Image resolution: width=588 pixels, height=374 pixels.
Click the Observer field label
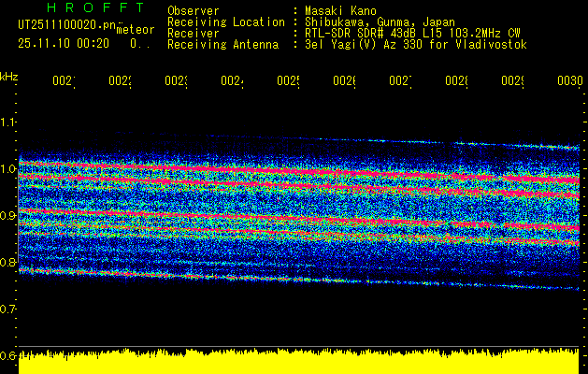[x=194, y=10]
